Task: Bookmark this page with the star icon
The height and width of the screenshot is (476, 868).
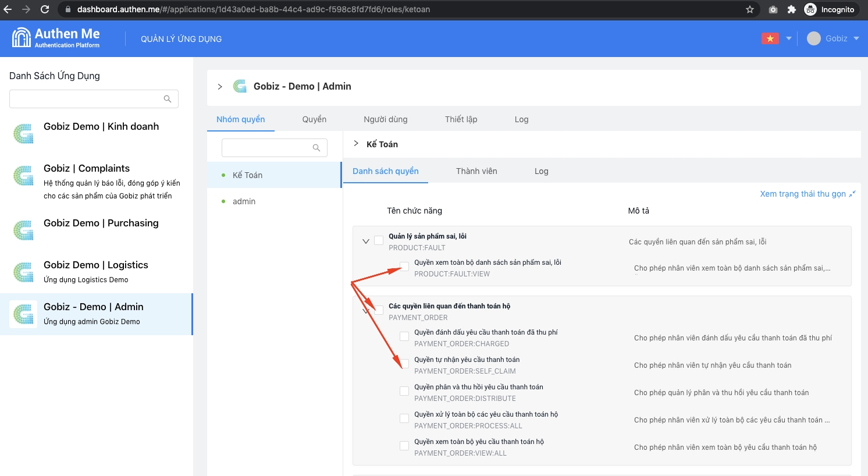Action: tap(750, 9)
